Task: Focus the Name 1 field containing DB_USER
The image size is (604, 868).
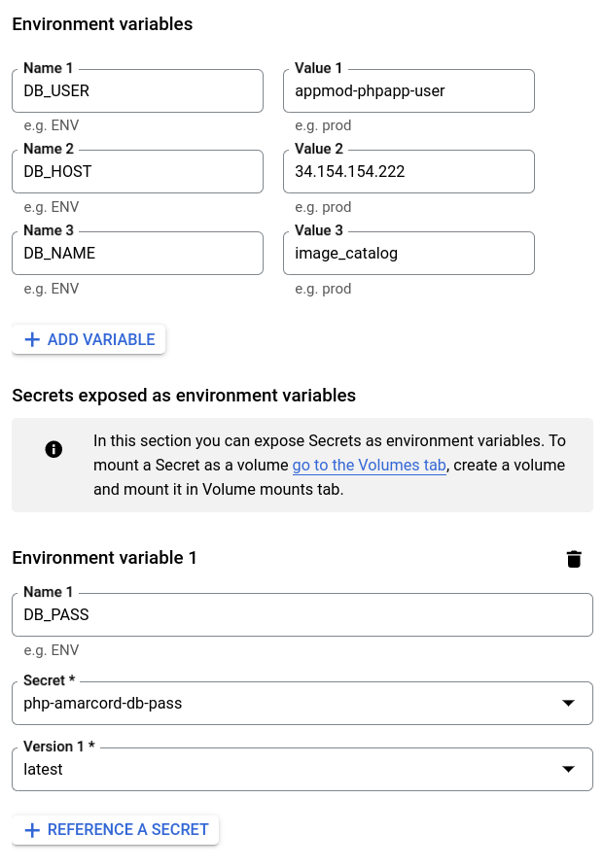Action: pos(137,90)
